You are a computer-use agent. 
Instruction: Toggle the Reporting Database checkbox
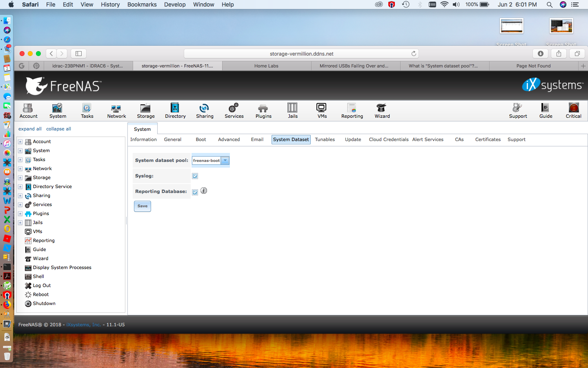point(195,193)
